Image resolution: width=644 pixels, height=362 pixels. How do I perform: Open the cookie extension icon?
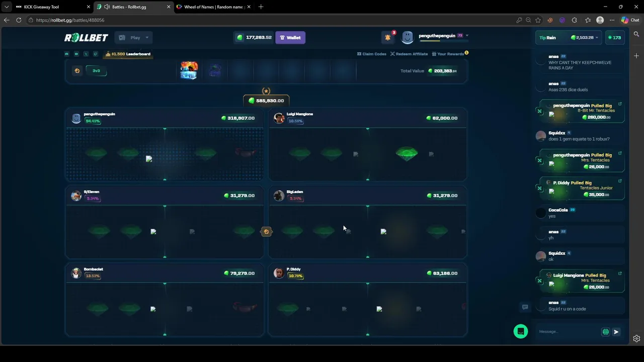pyautogui.click(x=550, y=20)
